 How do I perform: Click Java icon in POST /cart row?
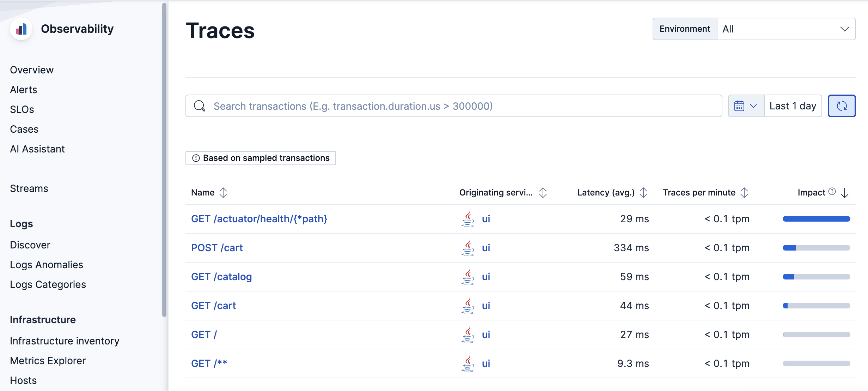click(468, 248)
